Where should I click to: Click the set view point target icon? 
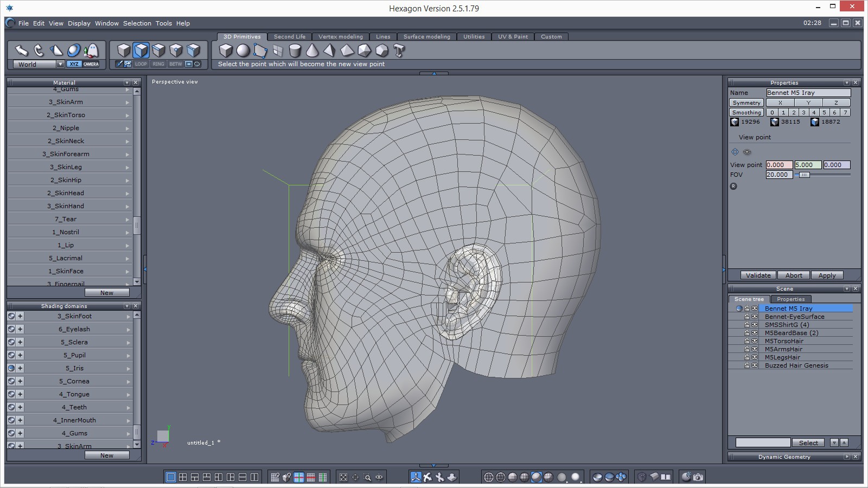coord(735,152)
